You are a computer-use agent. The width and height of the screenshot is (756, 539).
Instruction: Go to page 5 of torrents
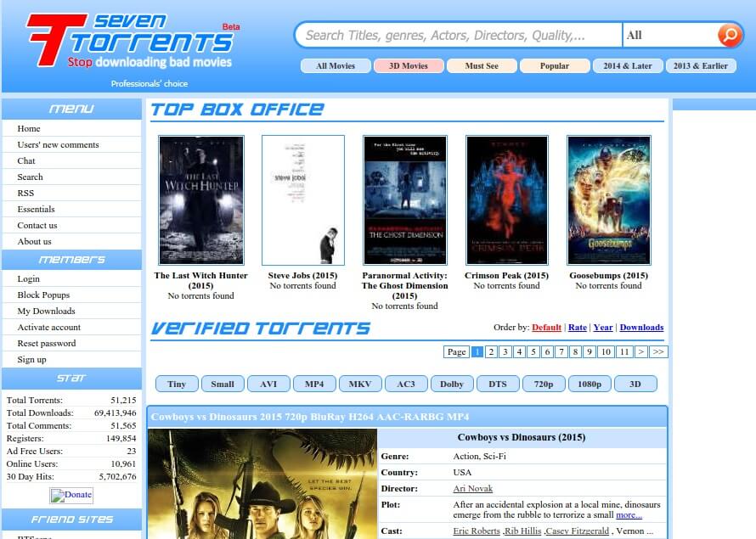click(533, 352)
